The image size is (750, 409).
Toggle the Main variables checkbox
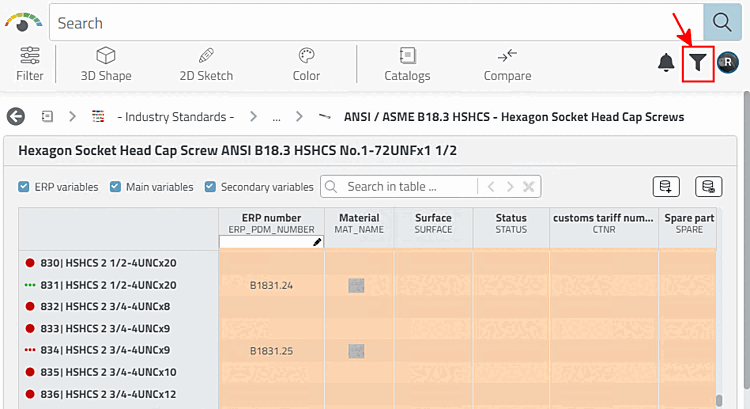[115, 186]
